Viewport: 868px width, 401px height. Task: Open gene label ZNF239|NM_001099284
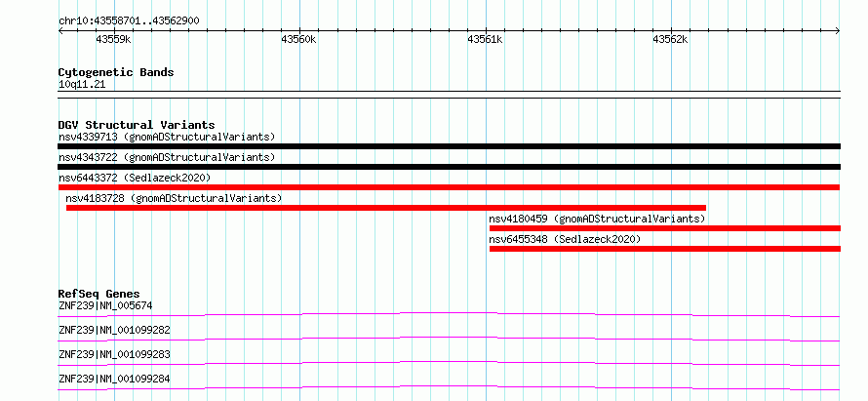tap(114, 380)
